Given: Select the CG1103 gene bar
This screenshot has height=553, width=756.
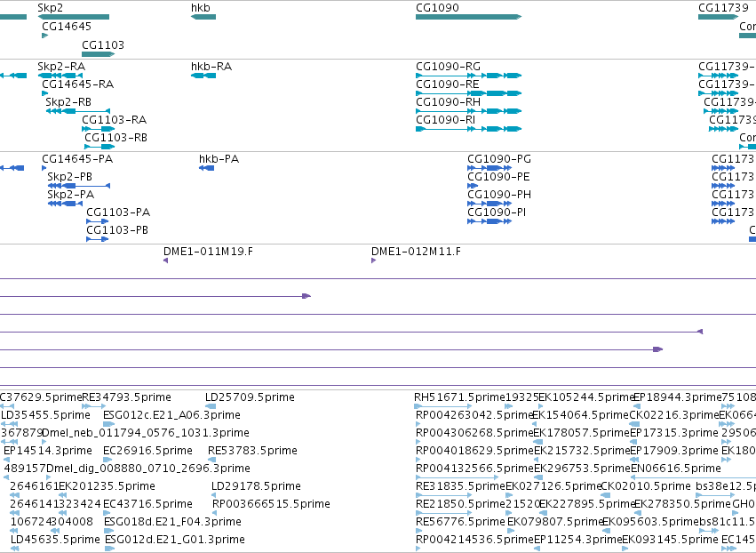Looking at the screenshot, I should [99, 54].
